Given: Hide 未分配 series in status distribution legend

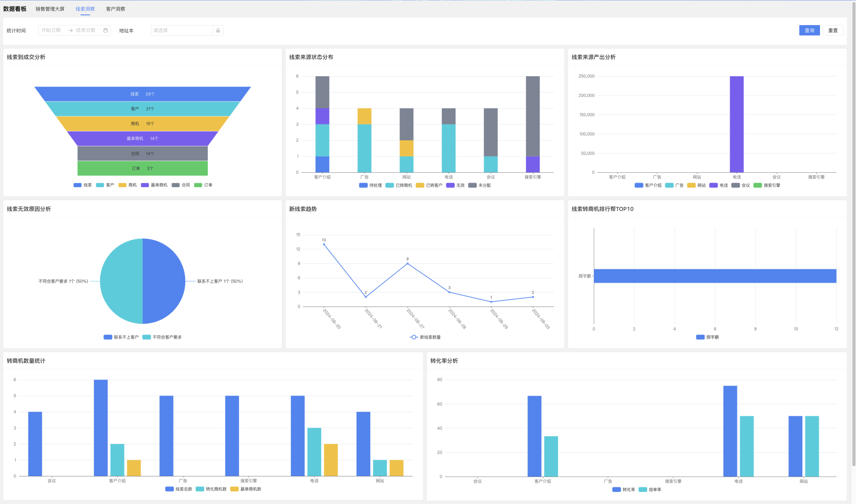Looking at the screenshot, I should coord(479,186).
